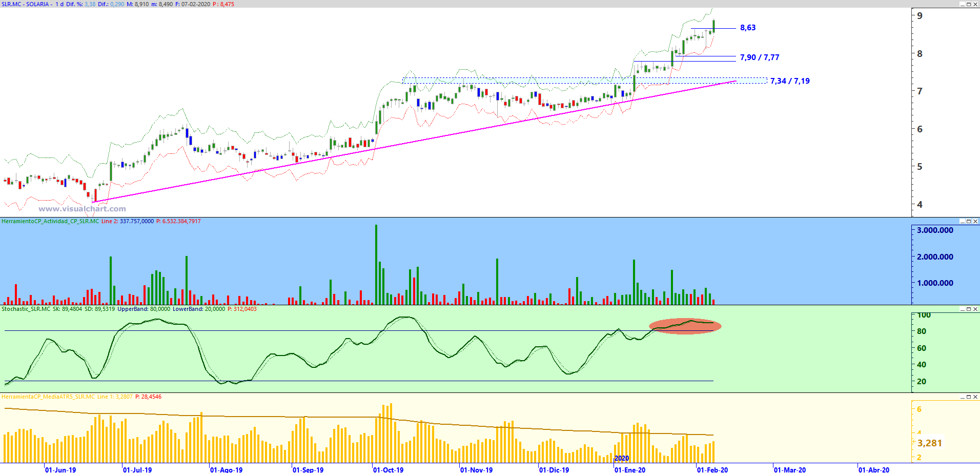Click the 7 level on price axis
Viewport: 980px width, 473px height.
920,91
